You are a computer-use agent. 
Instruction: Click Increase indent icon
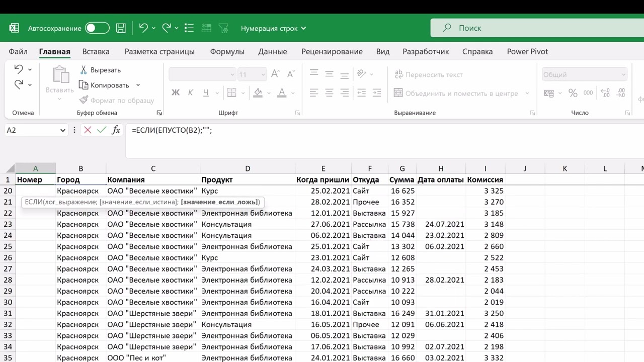376,93
